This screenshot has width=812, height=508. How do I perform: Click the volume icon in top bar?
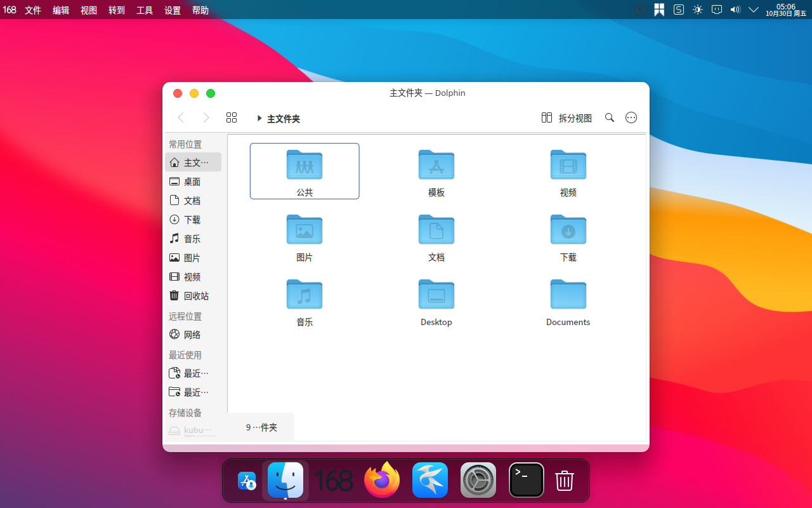735,10
